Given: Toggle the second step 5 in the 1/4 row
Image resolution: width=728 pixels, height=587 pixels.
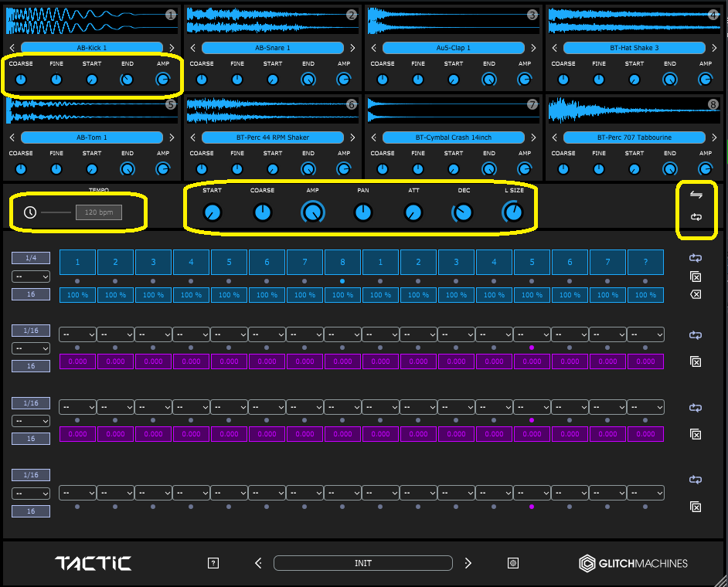Looking at the screenshot, I should [532, 262].
